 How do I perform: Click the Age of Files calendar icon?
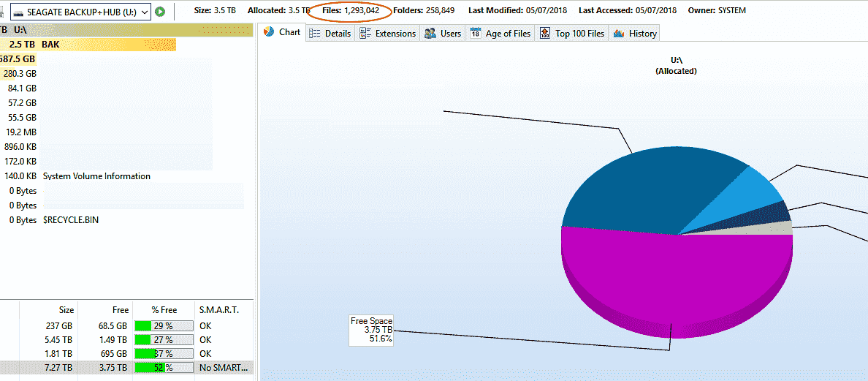(476, 34)
